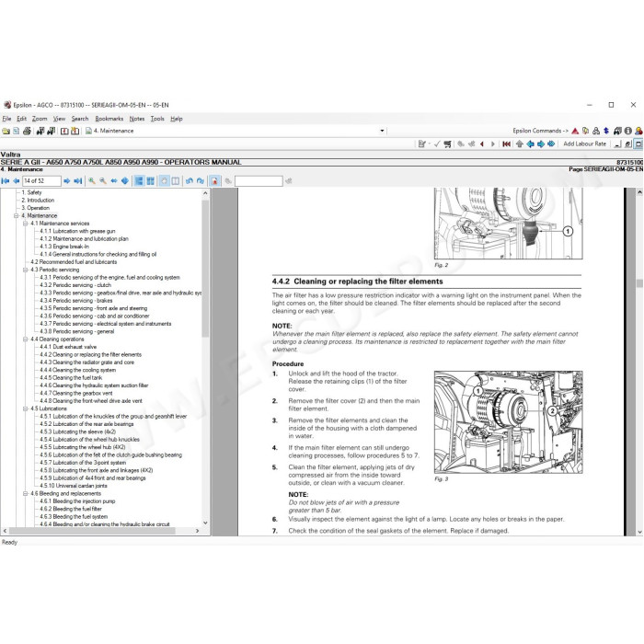The height and width of the screenshot is (644, 644).
Task: Click the tree panel horizontal scrollbar
Action: [x=92, y=531]
